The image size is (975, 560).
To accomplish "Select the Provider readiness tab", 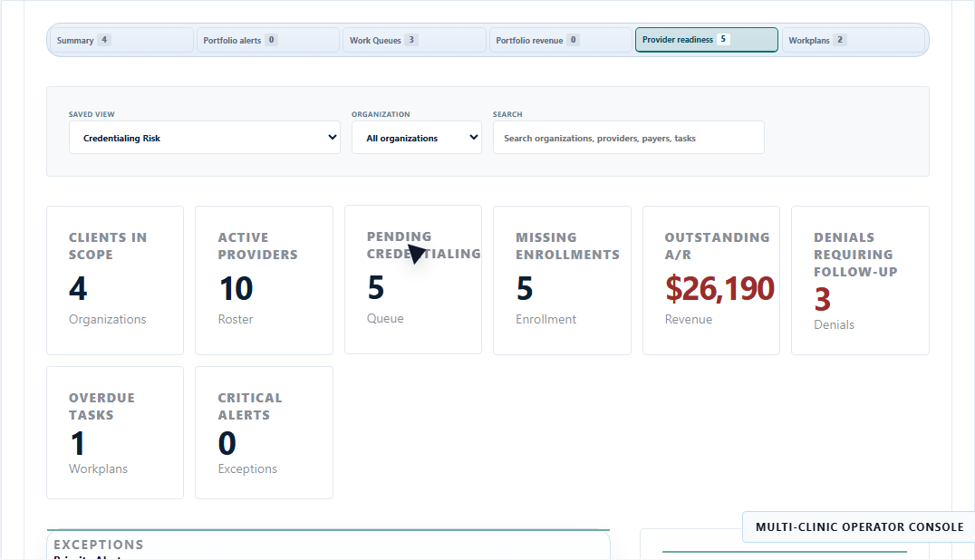I will pyautogui.click(x=707, y=40).
